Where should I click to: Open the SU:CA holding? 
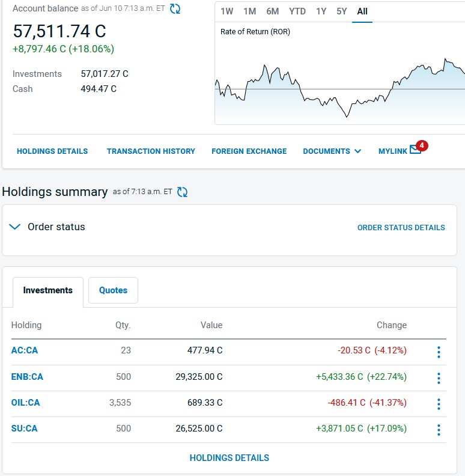coord(24,429)
